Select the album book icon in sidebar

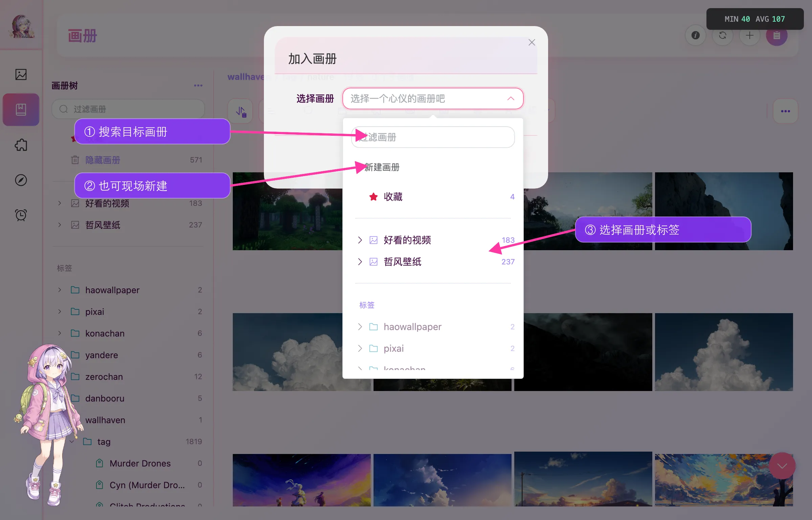tap(21, 109)
